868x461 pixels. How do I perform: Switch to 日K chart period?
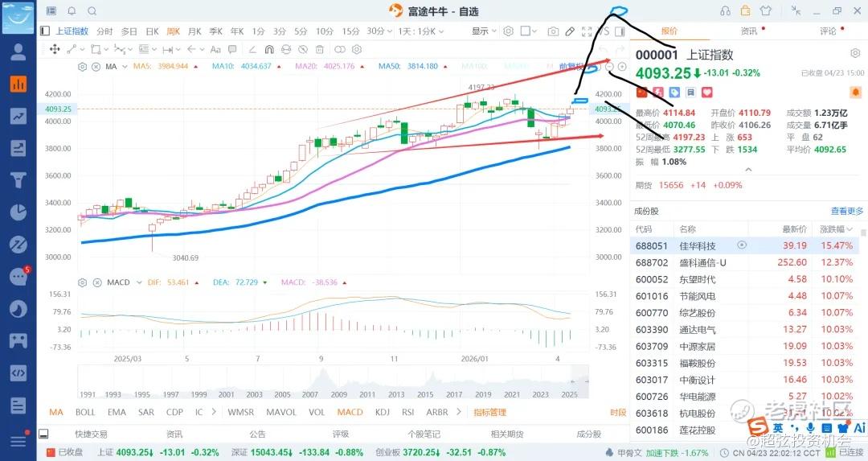(x=152, y=31)
